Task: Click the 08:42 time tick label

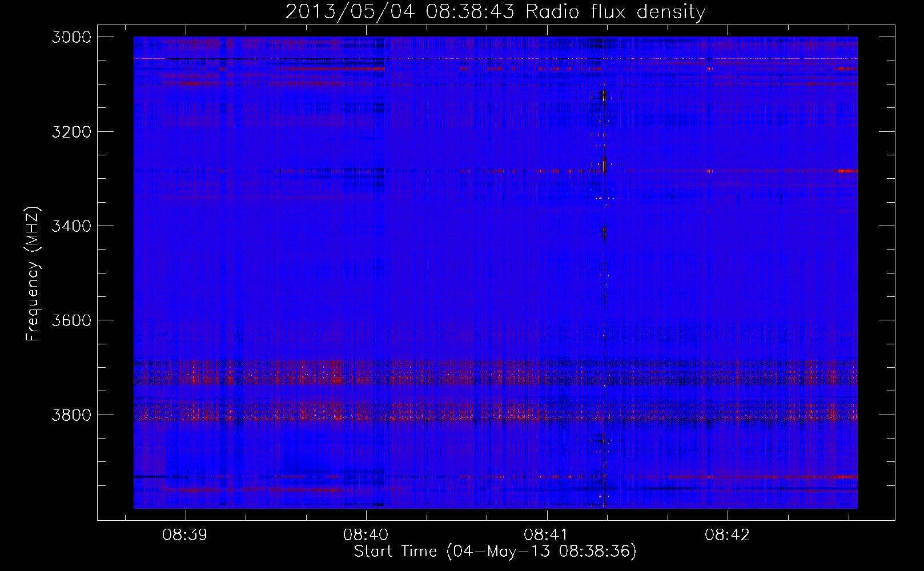Action: tap(727, 535)
